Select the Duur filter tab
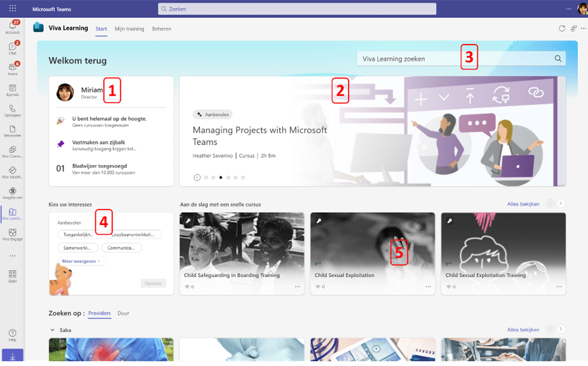Screen dimensions: 588x366 tap(123, 313)
